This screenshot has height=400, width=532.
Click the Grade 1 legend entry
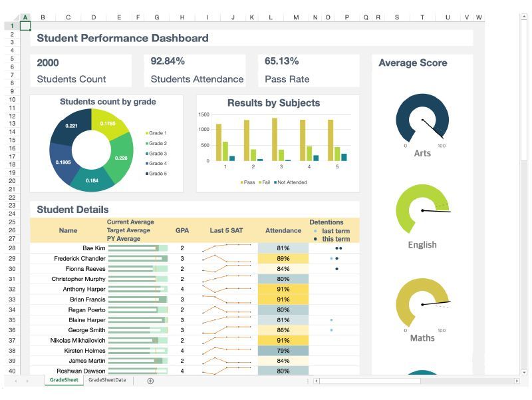[x=156, y=132]
